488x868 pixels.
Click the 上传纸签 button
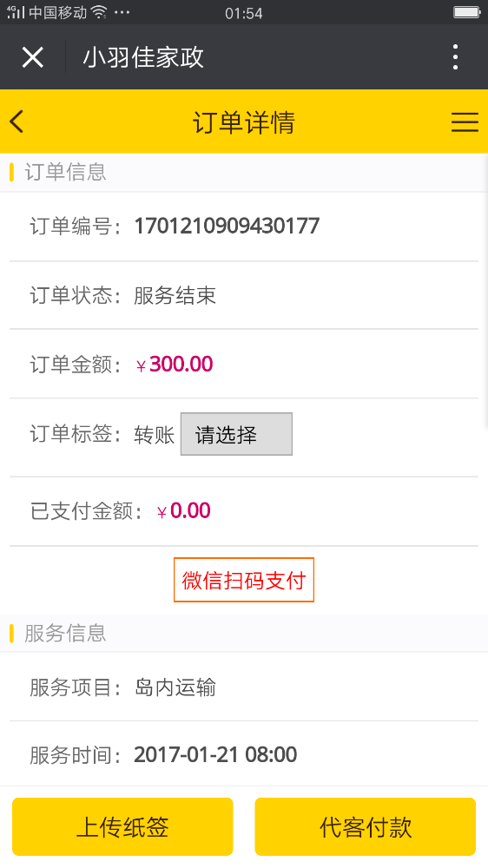[122, 826]
